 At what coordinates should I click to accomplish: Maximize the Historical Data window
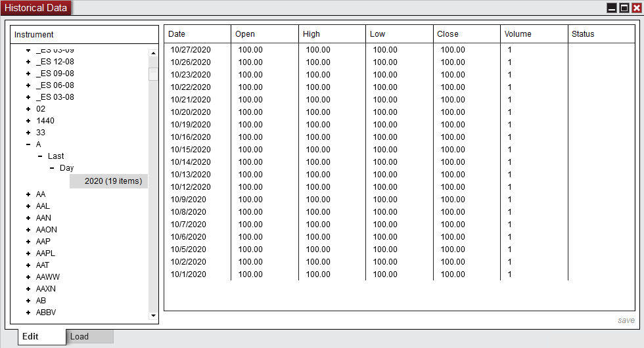(624, 8)
